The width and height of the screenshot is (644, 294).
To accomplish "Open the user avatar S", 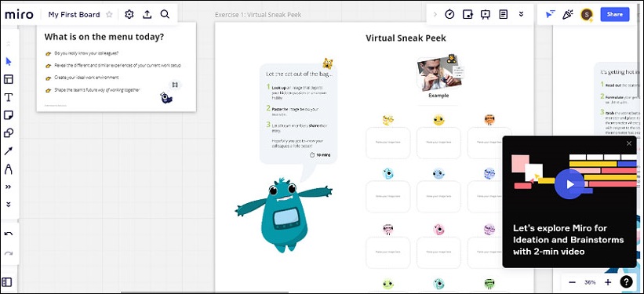I will click(x=587, y=15).
